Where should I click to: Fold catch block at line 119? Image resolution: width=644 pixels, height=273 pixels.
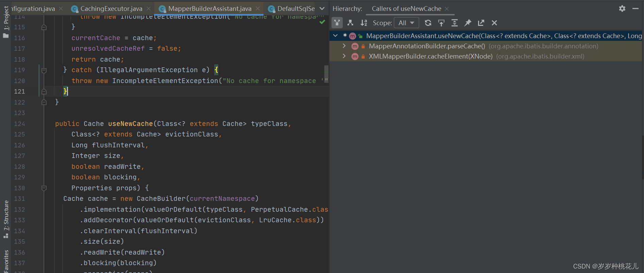[x=44, y=70]
